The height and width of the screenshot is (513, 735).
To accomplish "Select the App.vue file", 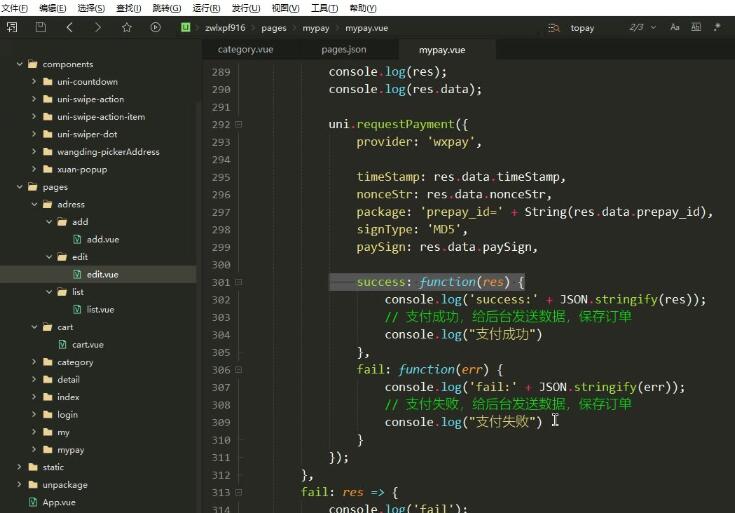I will point(59,502).
